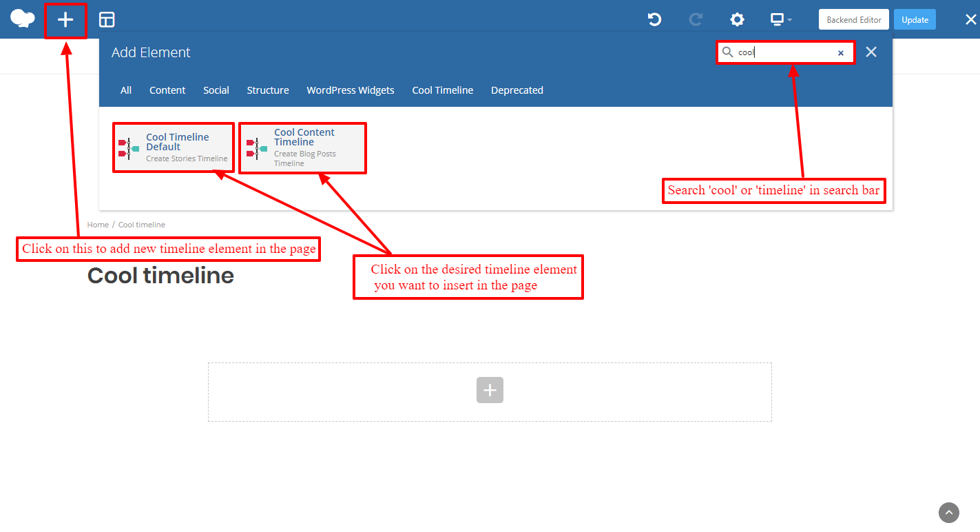Switch to the Structure tab
Viewport: 980px width, 532px height.
click(x=267, y=90)
